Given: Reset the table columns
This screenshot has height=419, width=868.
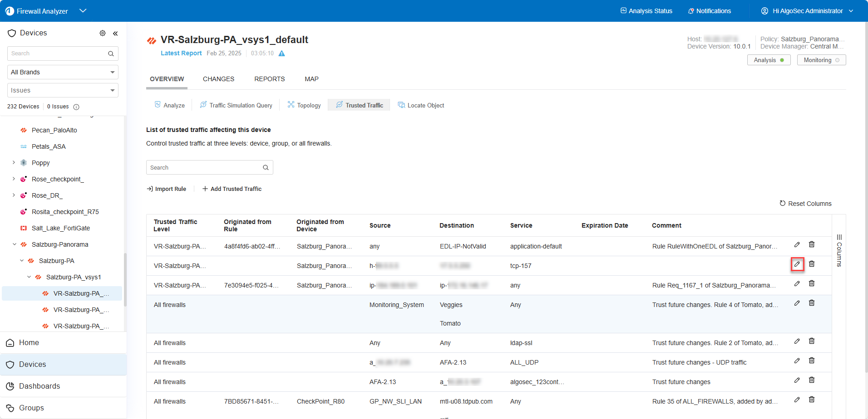Looking at the screenshot, I should (x=805, y=204).
